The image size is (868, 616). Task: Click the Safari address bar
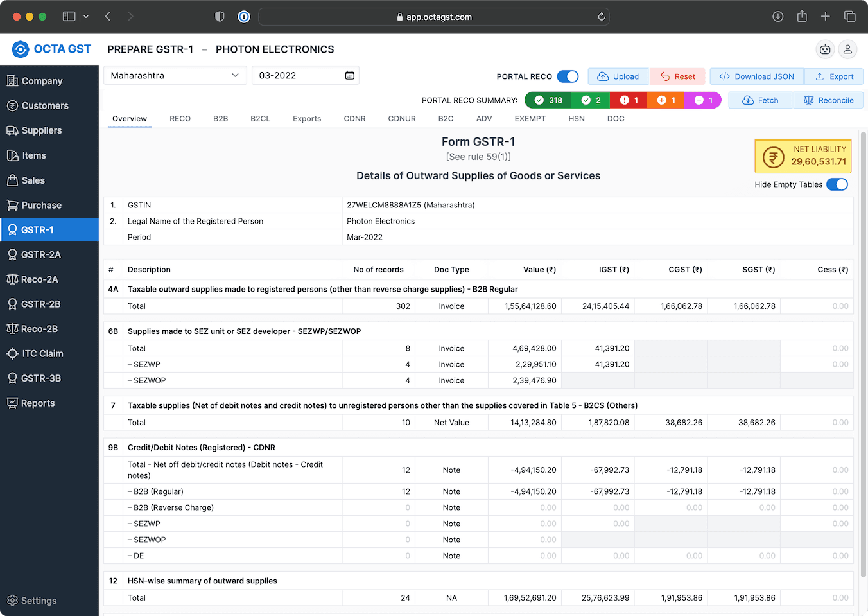434,17
